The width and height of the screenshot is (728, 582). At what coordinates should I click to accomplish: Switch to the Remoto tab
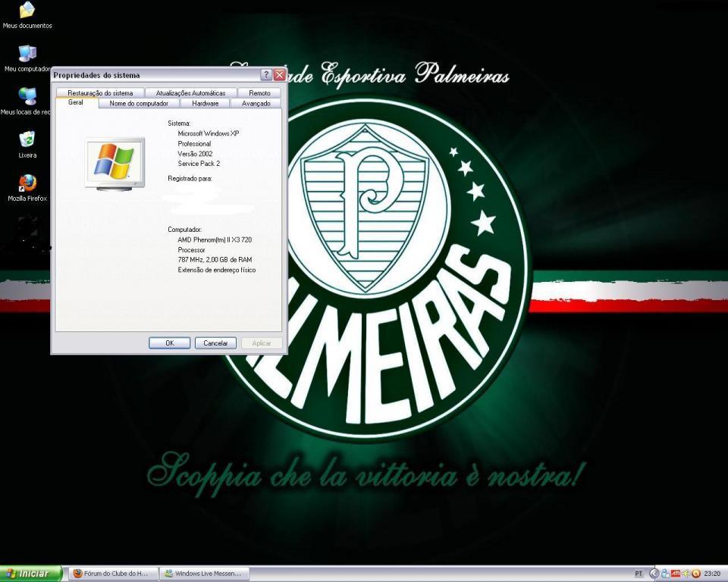[259, 92]
